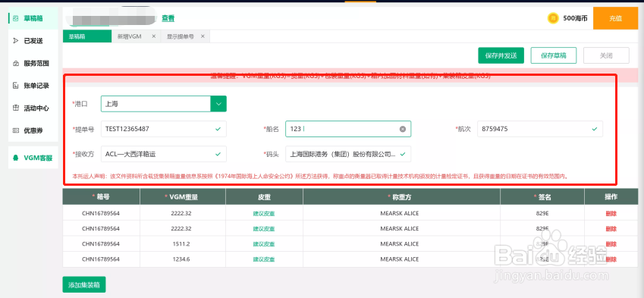Click the 草稿箱 sidebar icon
The width and height of the screenshot is (644, 298).
tap(16, 18)
